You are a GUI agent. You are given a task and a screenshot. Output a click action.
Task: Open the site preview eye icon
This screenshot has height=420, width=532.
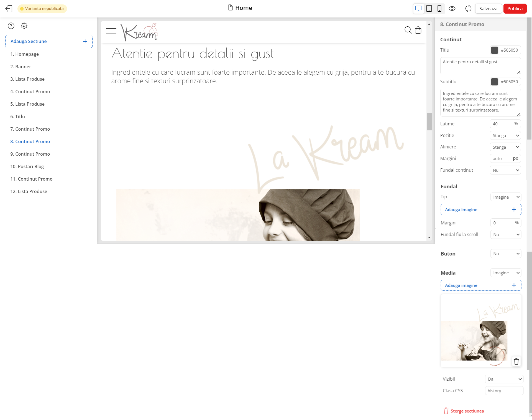(x=452, y=9)
